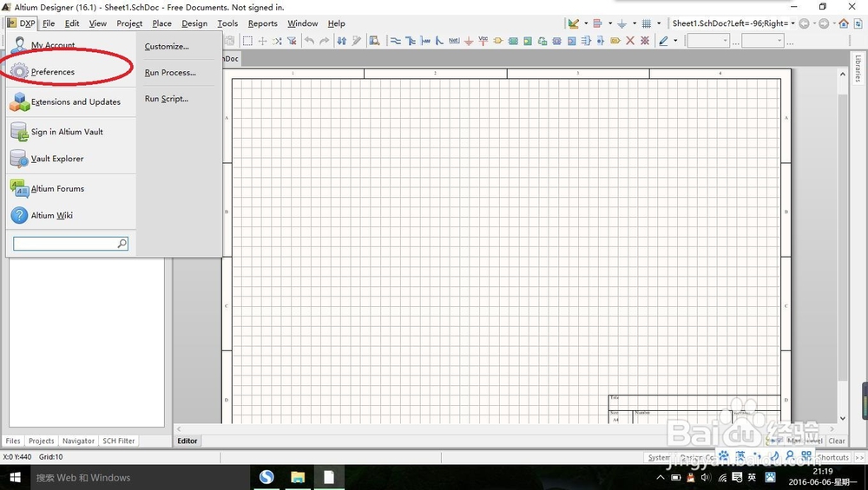Switch to the SCH Filter panel tab
The width and height of the screenshot is (868, 490).
tap(118, 441)
